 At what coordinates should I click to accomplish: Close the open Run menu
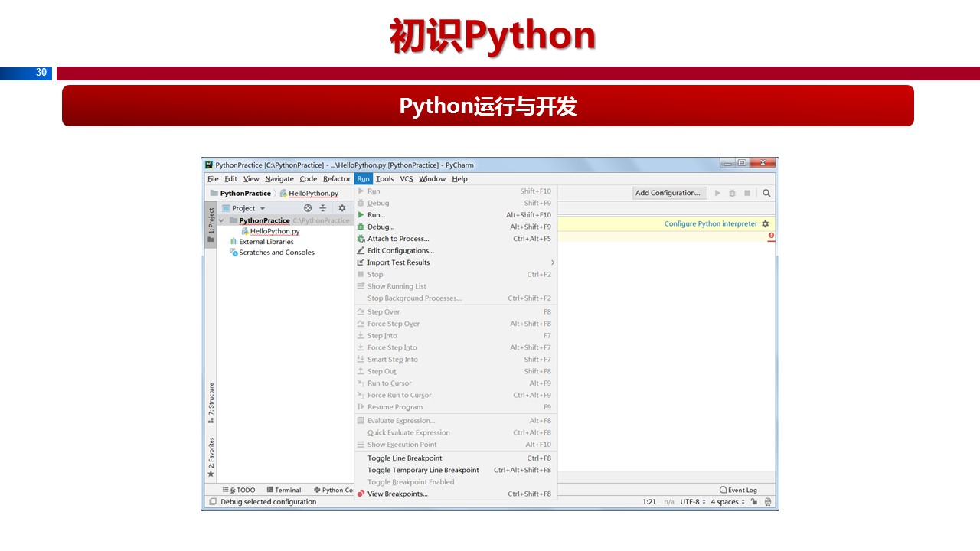(x=363, y=179)
